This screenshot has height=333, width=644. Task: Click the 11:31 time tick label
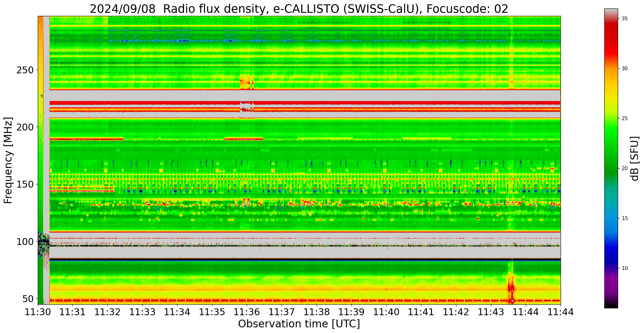point(73,312)
